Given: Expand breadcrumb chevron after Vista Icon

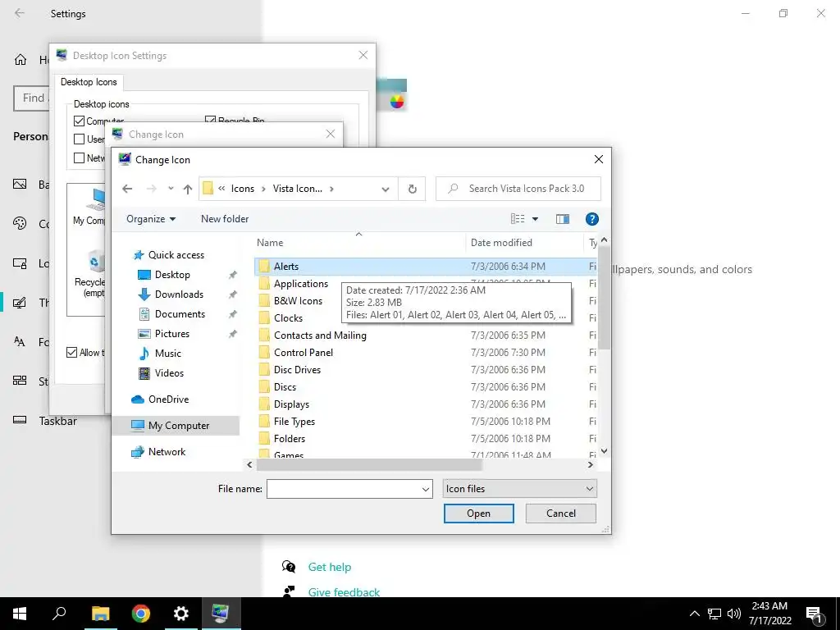Looking at the screenshot, I should [x=331, y=189].
